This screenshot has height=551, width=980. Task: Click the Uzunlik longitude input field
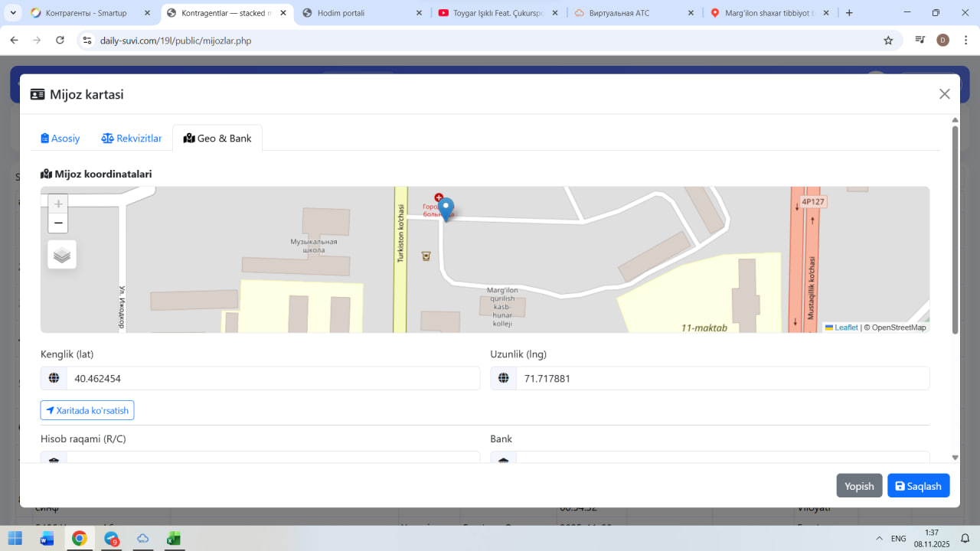pos(722,378)
